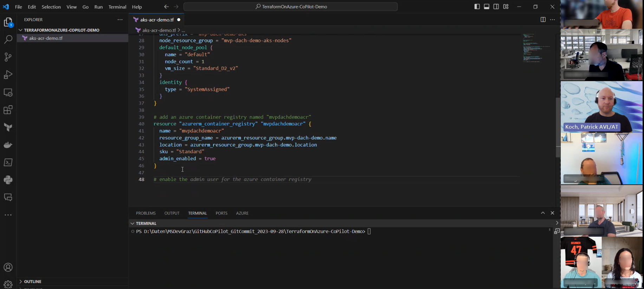Collapse the TERRAFORMONAZURE-COPILOT-DEMO folder
Screen dimensions: 644x289
click(x=21, y=30)
